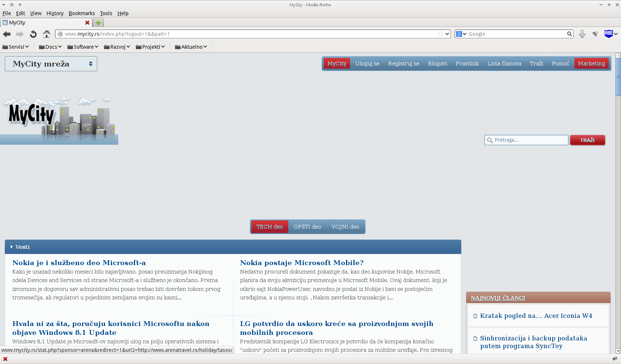621x364 pixels.
Task: Switch to the VOJNI deo section
Action: click(345, 227)
